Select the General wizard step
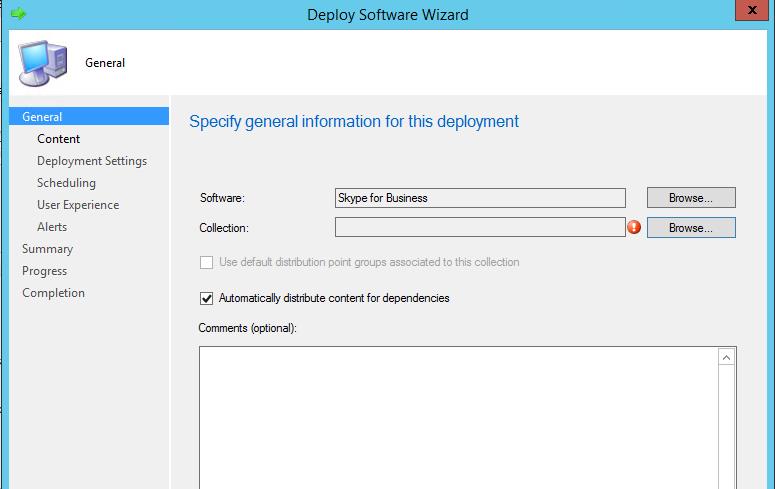The height and width of the screenshot is (489, 775). tap(42, 117)
